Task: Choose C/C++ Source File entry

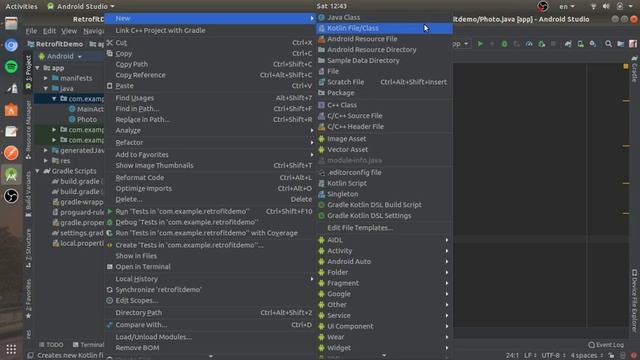Action: [x=384, y=116]
